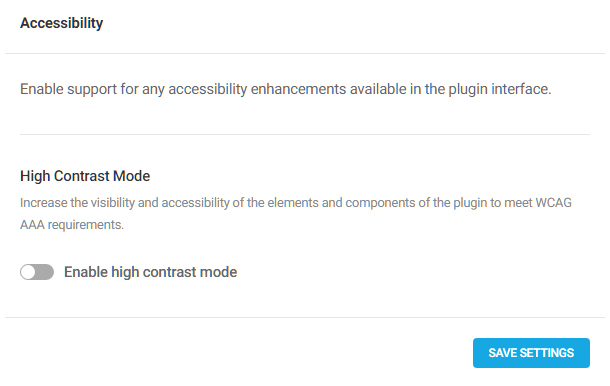Click the 'Increase the visibility' description line
This screenshot has width=610, height=386.
[x=296, y=203]
